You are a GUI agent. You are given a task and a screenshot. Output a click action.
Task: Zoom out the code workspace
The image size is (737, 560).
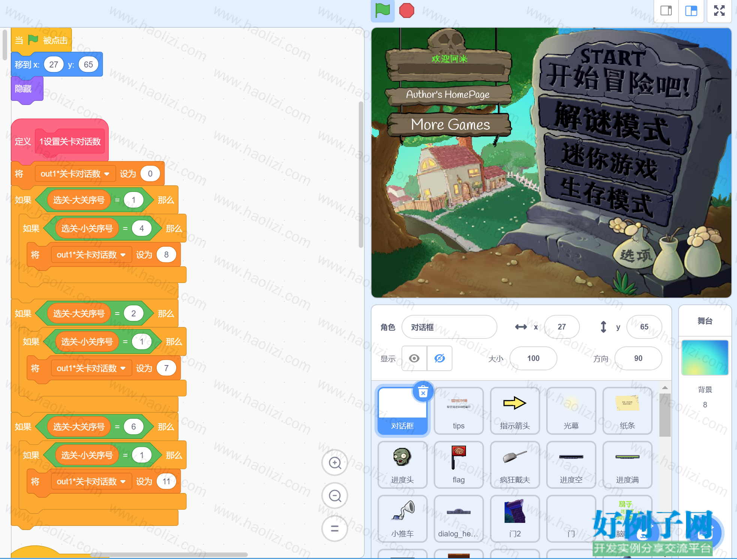(335, 496)
